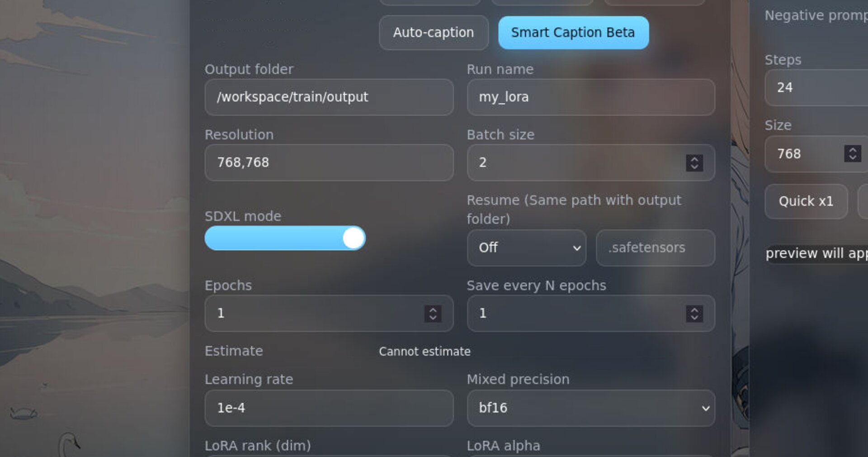Edit the Learning rate value 1e-4

click(x=329, y=408)
